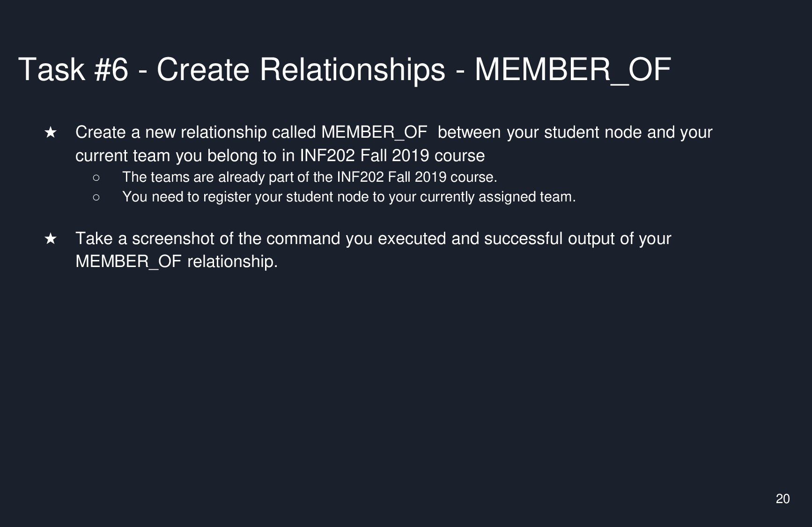This screenshot has height=527, width=812.
Task: Click the star bullet beside "Take a screenshot"
Action: 51,239
